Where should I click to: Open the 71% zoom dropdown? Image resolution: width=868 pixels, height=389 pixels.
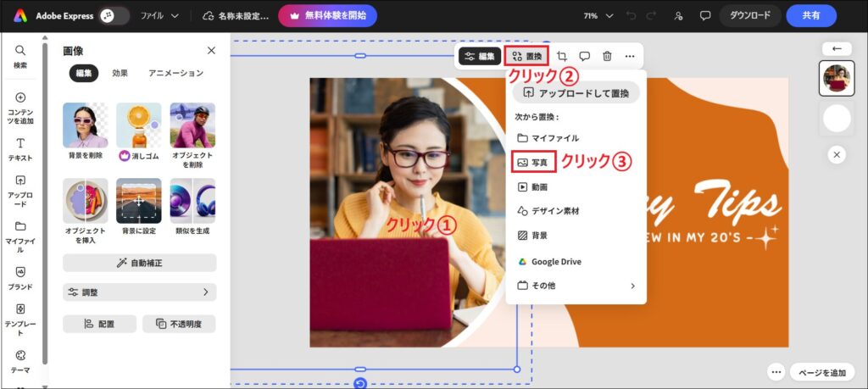click(x=598, y=16)
